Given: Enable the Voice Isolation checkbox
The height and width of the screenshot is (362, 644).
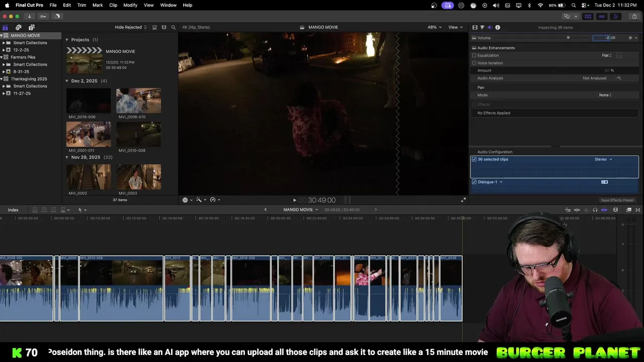Looking at the screenshot, I should 474,63.
